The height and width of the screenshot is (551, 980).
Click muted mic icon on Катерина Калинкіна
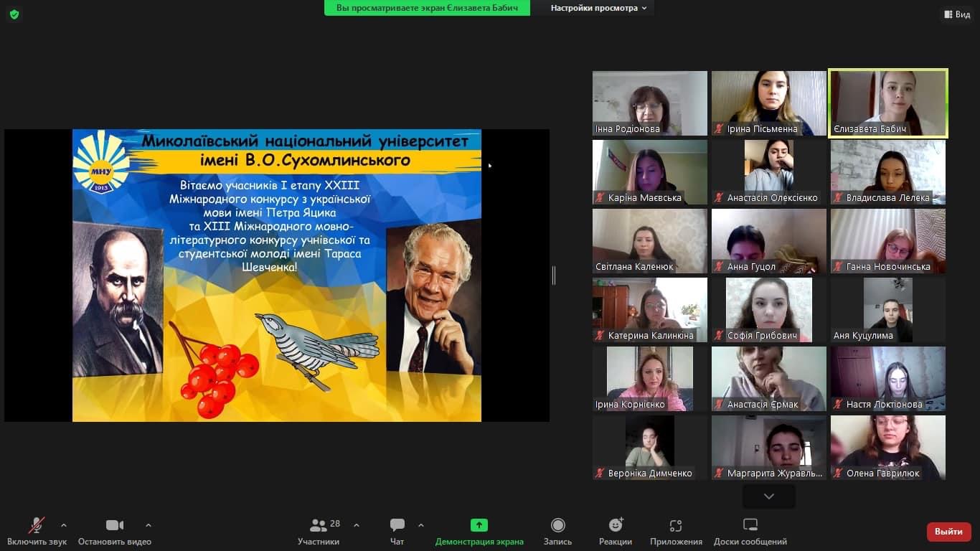coord(600,336)
